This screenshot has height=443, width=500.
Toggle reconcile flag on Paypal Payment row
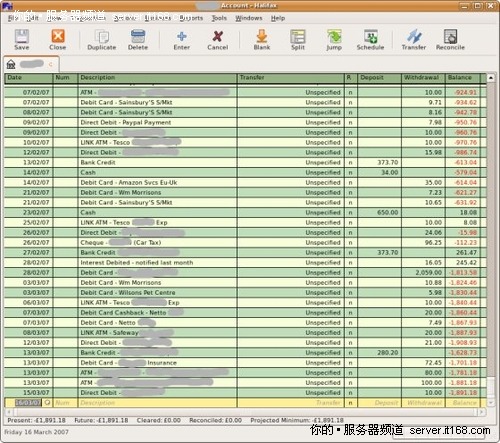pyautogui.click(x=351, y=123)
